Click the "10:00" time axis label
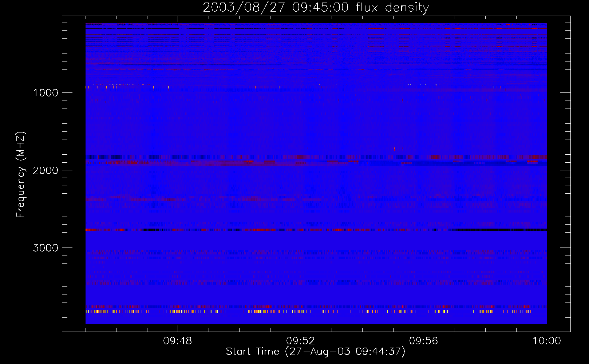 (x=547, y=341)
